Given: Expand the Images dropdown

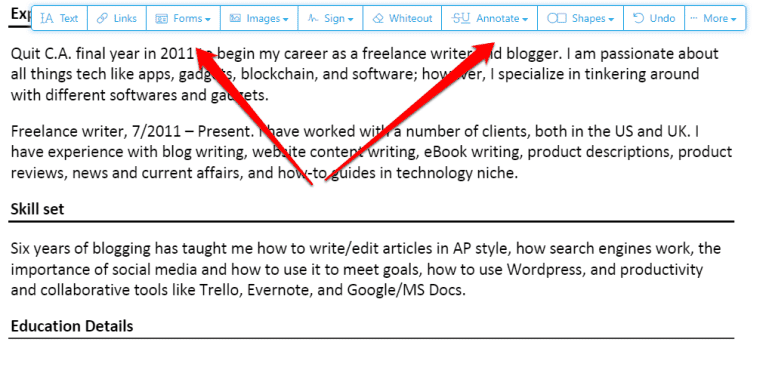Looking at the screenshot, I should [259, 19].
